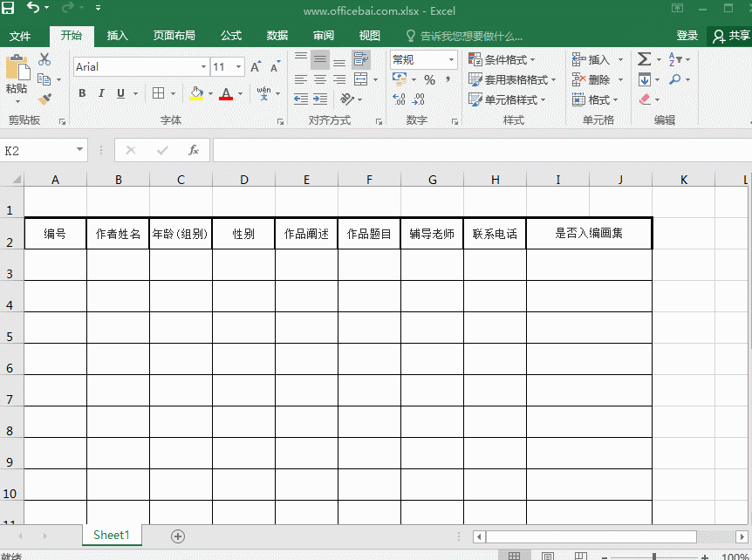Image resolution: width=752 pixels, height=560 pixels.
Task: Open the Name Box dropdown arrow
Action: [80, 150]
